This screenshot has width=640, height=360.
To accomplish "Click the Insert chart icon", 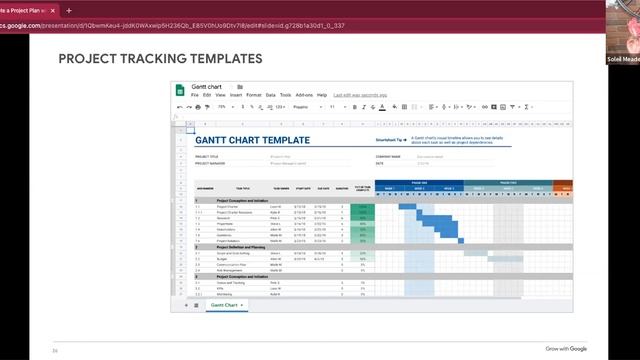I will (503, 107).
